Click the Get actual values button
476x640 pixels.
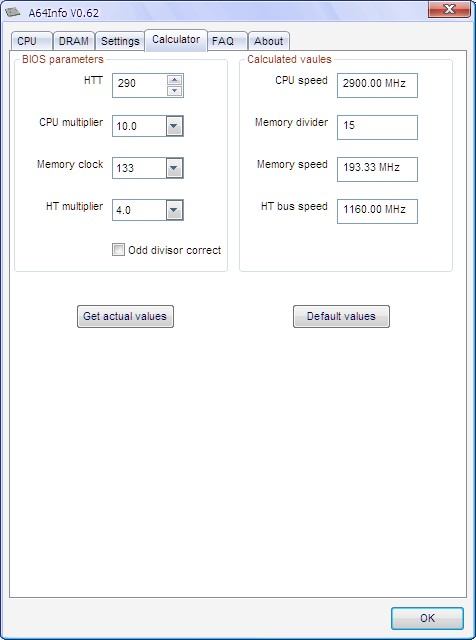[x=125, y=316]
